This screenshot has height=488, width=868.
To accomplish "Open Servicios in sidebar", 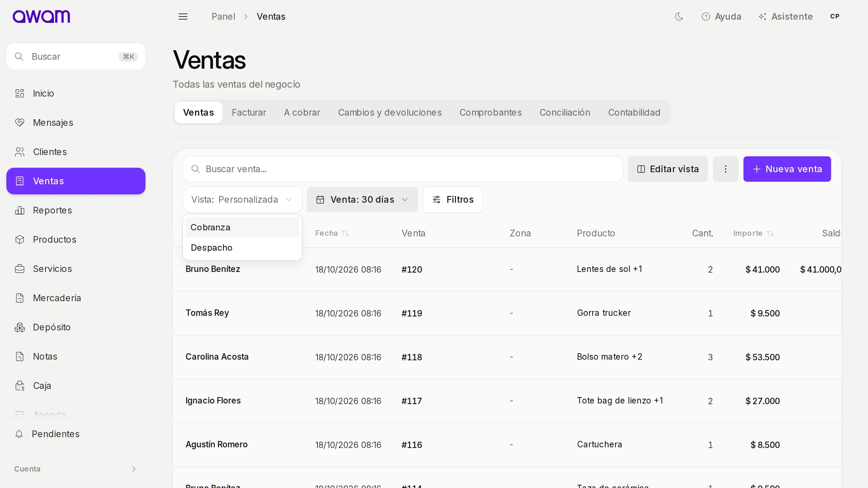I will pyautogui.click(x=76, y=269).
